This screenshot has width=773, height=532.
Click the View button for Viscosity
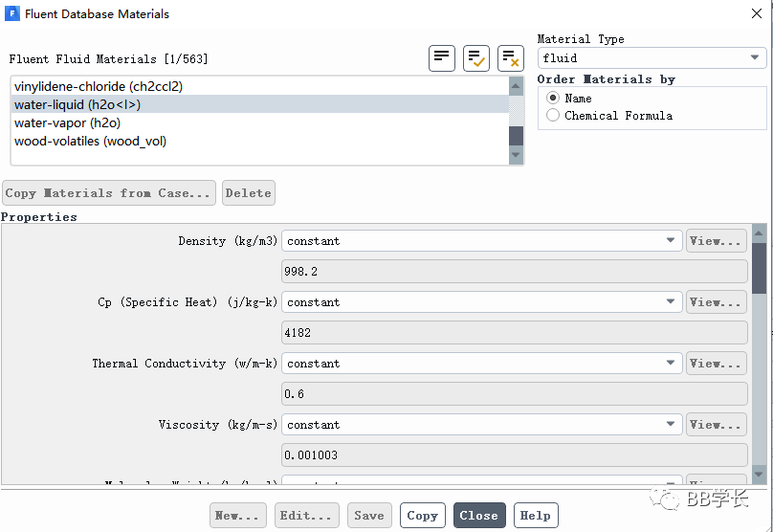[x=716, y=425]
